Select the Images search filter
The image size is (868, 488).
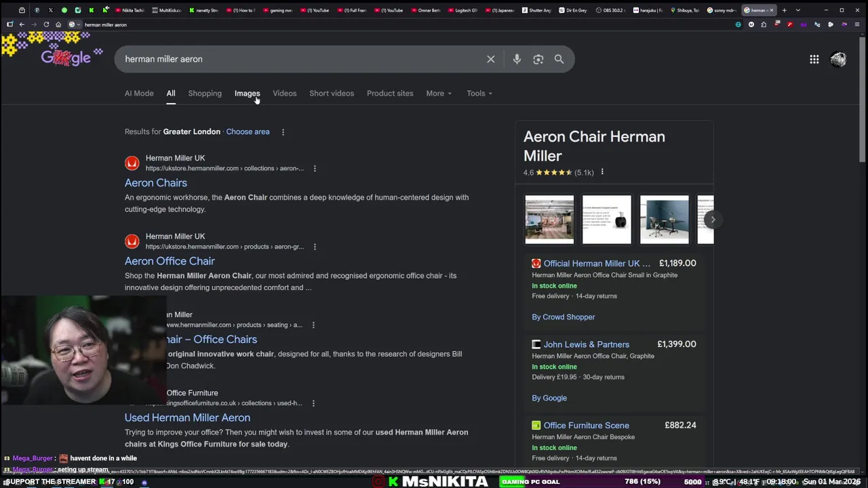coord(247,94)
